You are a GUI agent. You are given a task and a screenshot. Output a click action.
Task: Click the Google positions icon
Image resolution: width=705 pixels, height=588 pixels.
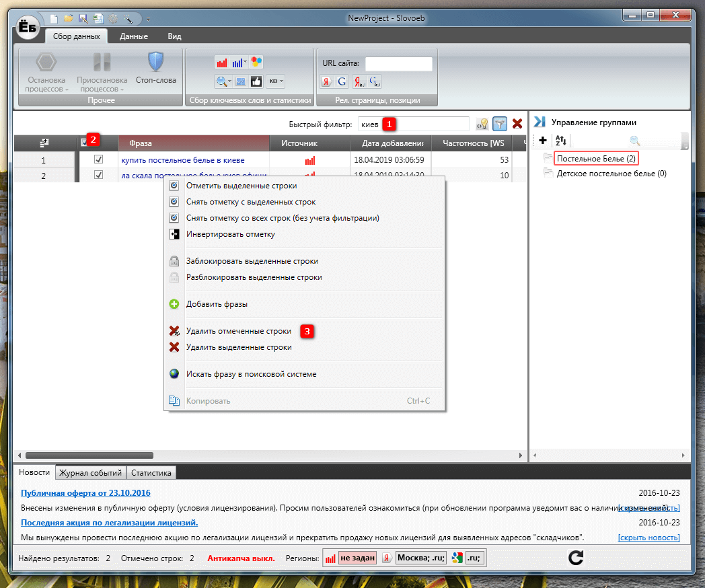[375, 81]
